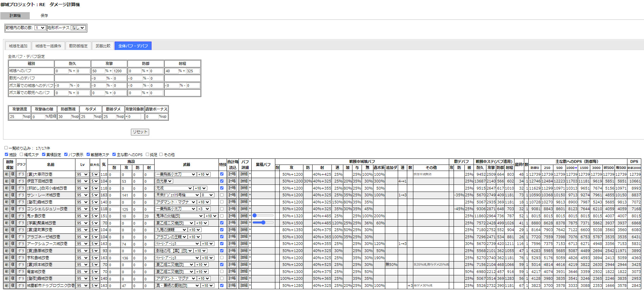This screenshot has height=299, width=644.
Task: Toggle the 特技 checkbox for 鬼ヶ島改壱
Action: [222, 216]
